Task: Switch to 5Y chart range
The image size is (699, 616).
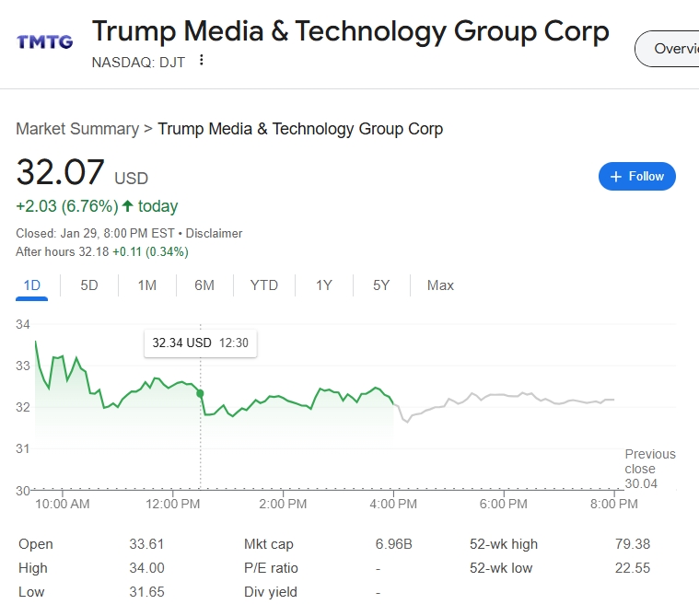Action: click(381, 285)
